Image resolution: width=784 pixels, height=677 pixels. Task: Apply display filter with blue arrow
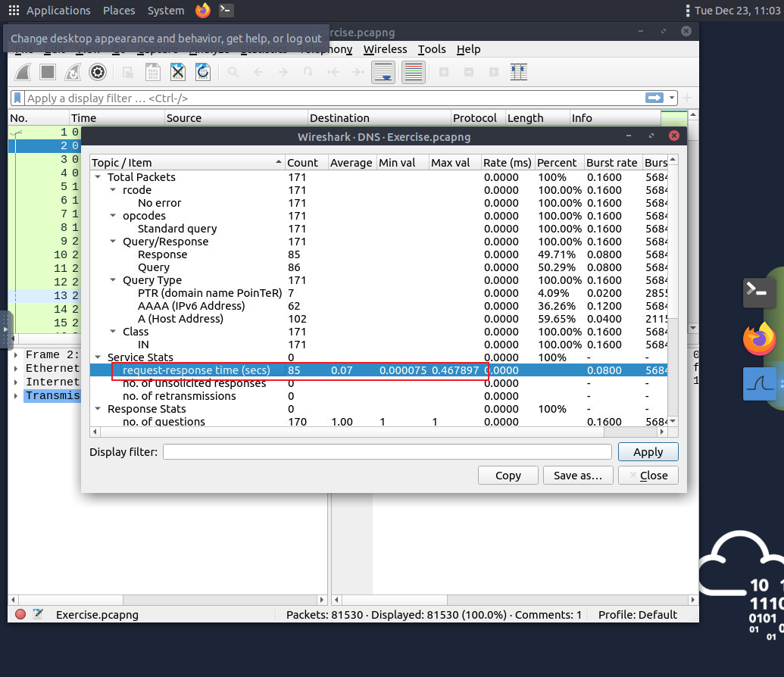click(654, 98)
